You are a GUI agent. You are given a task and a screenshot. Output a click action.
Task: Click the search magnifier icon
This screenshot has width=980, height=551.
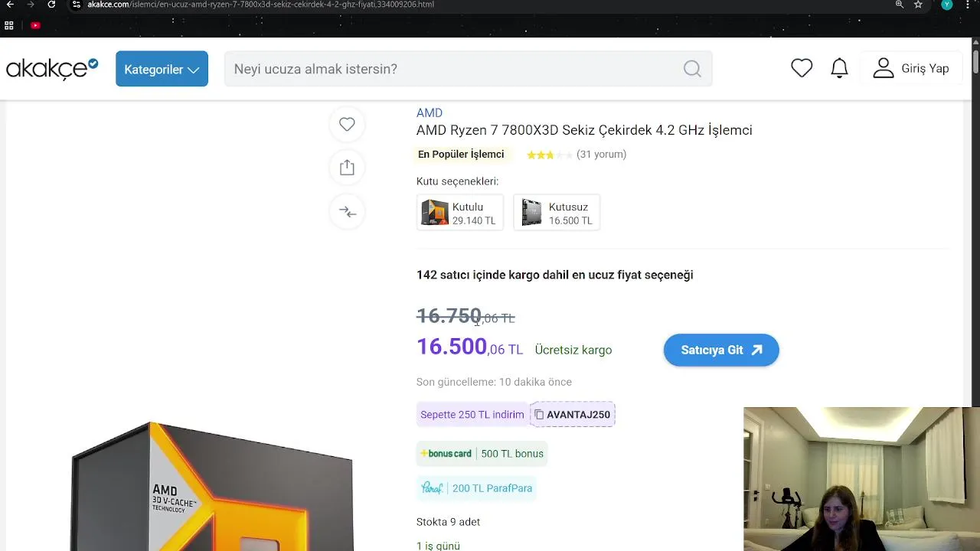[x=692, y=69]
